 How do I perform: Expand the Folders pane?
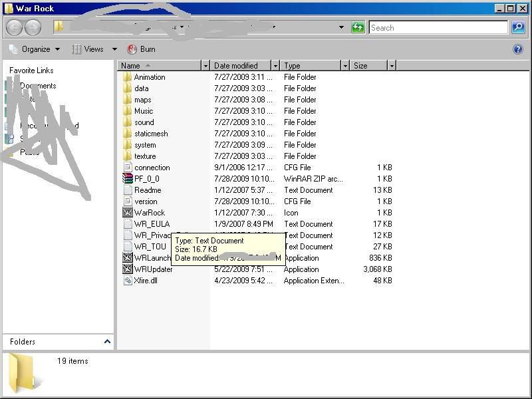(x=107, y=341)
